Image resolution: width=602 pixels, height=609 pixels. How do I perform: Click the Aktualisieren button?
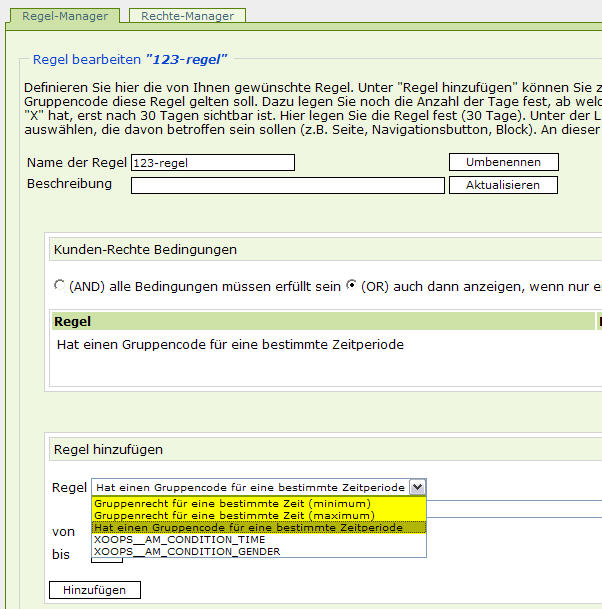(x=502, y=185)
